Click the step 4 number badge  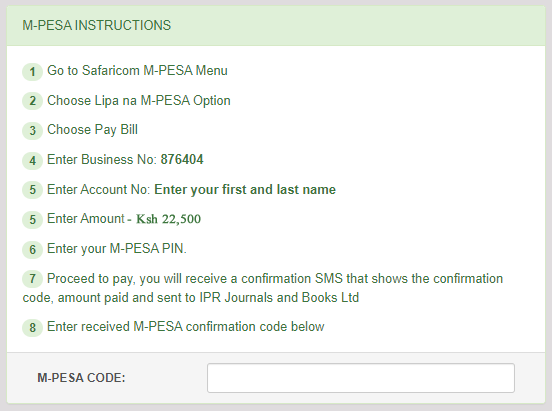tap(32, 161)
